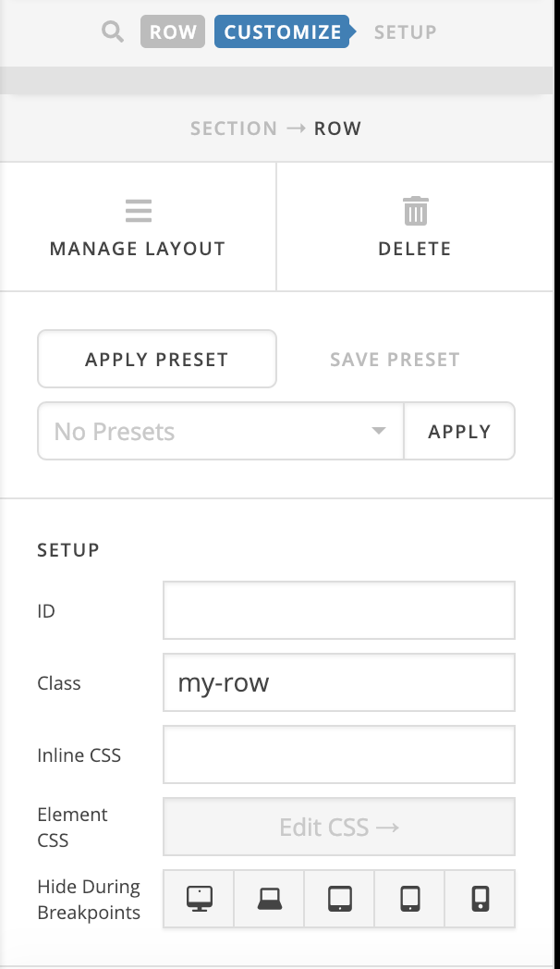Toggle hide on extra-large desktop breakpoint

point(199,899)
